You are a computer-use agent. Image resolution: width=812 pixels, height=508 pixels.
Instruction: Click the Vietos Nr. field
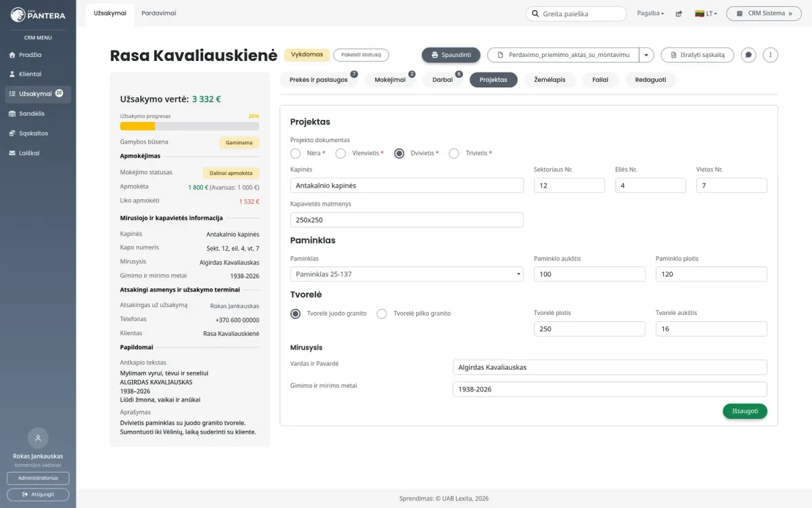(x=731, y=186)
